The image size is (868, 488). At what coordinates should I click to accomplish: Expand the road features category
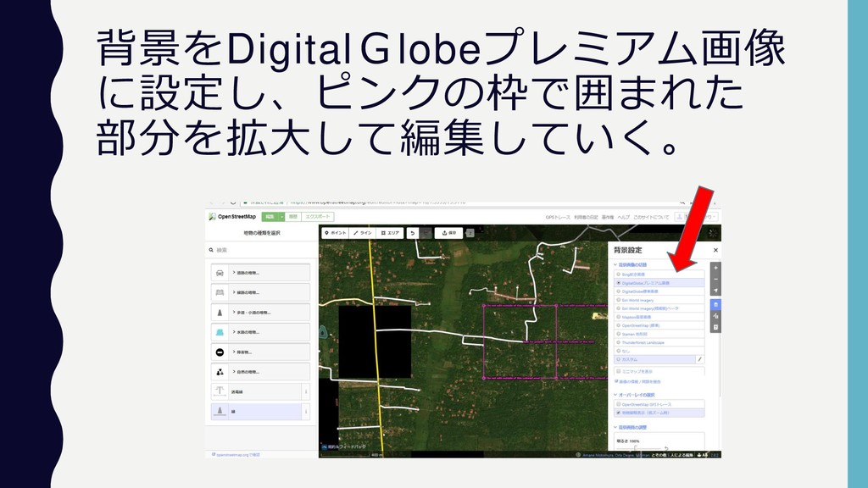(269, 273)
